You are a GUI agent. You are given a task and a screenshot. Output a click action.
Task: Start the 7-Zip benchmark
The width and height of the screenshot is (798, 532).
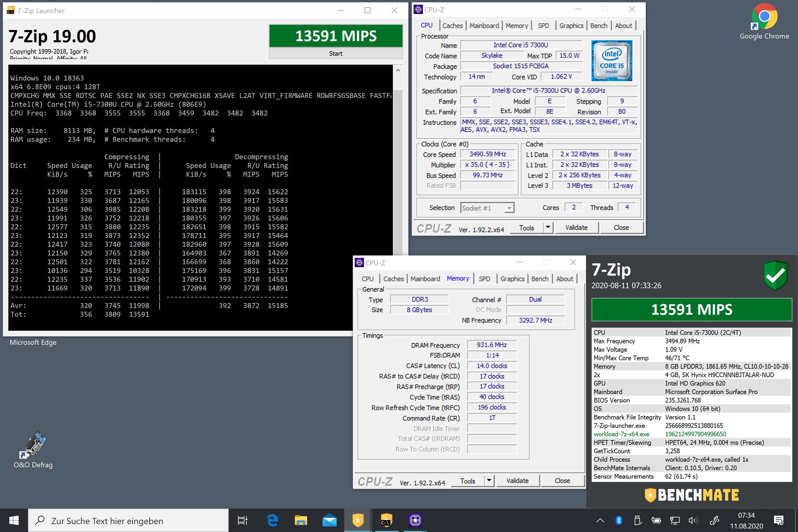335,54
